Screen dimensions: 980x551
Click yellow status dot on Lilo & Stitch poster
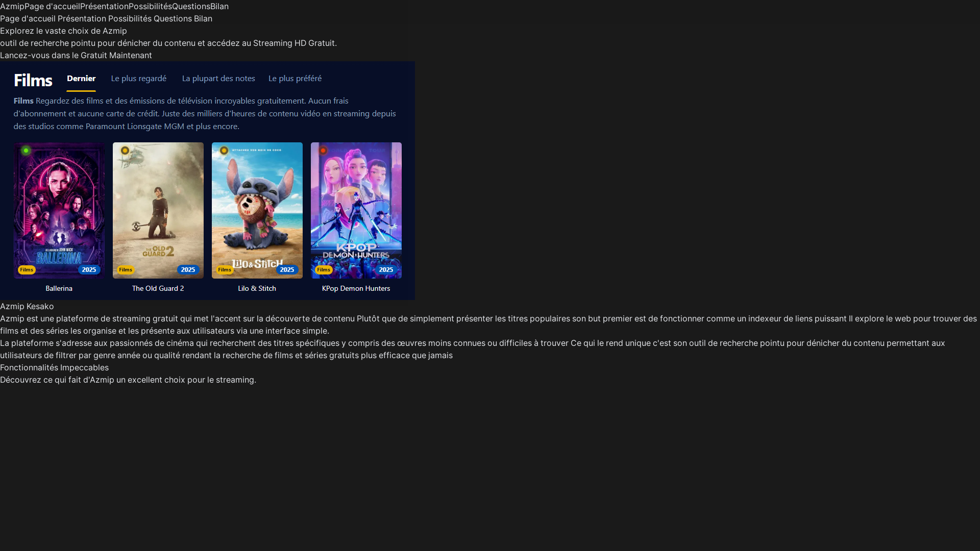coord(224,151)
